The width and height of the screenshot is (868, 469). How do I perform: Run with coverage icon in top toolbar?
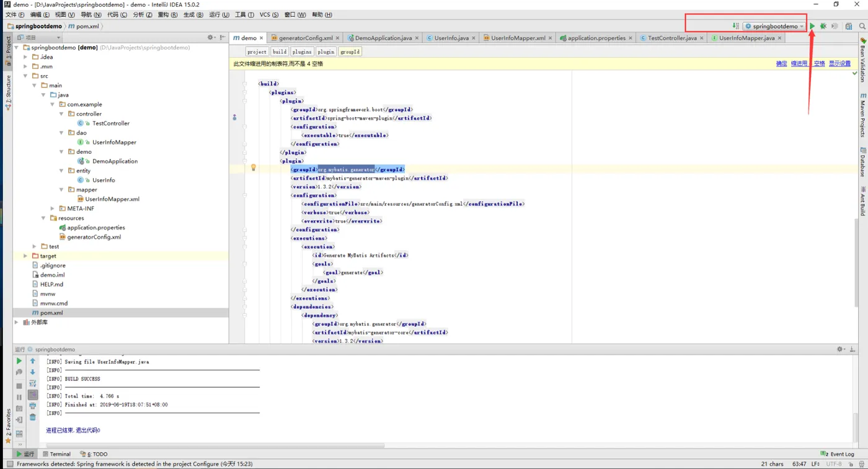coord(835,26)
